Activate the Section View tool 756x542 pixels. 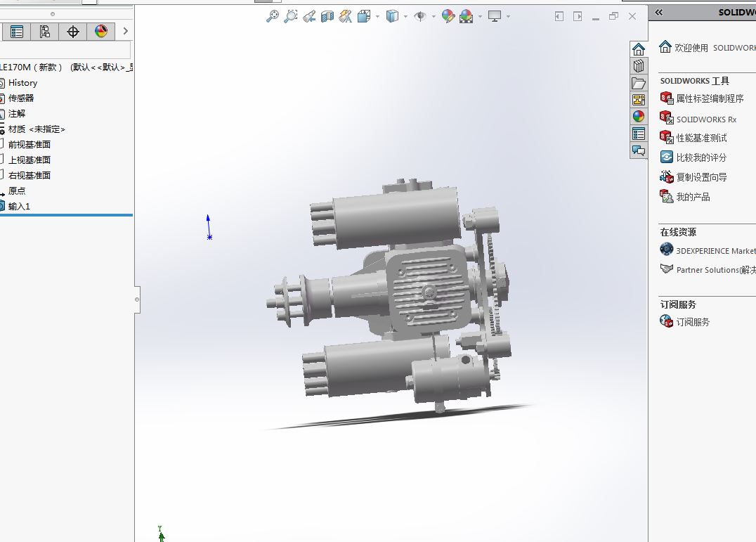(x=327, y=17)
